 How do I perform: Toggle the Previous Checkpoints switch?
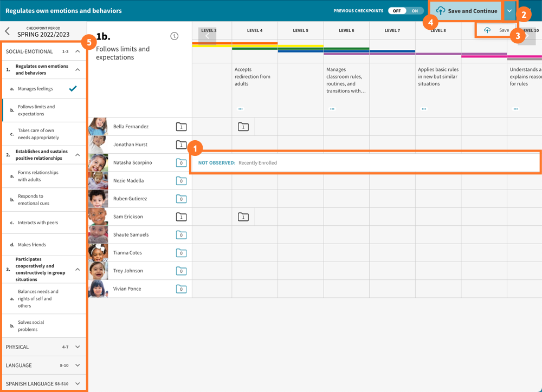(x=406, y=11)
